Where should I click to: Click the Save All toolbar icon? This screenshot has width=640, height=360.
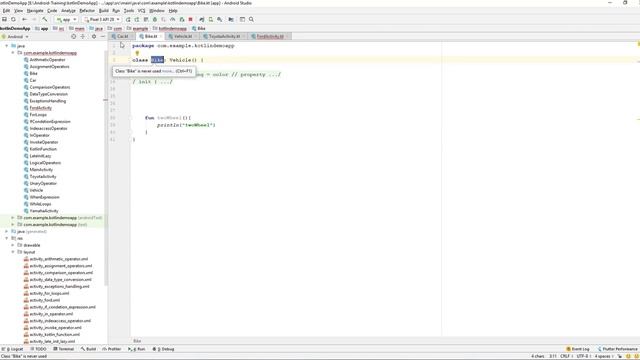click(x=4, y=19)
